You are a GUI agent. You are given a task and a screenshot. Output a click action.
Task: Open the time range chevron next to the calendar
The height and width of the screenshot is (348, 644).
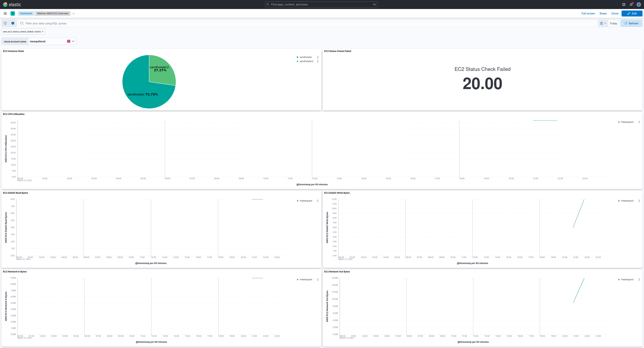pyautogui.click(x=605, y=23)
